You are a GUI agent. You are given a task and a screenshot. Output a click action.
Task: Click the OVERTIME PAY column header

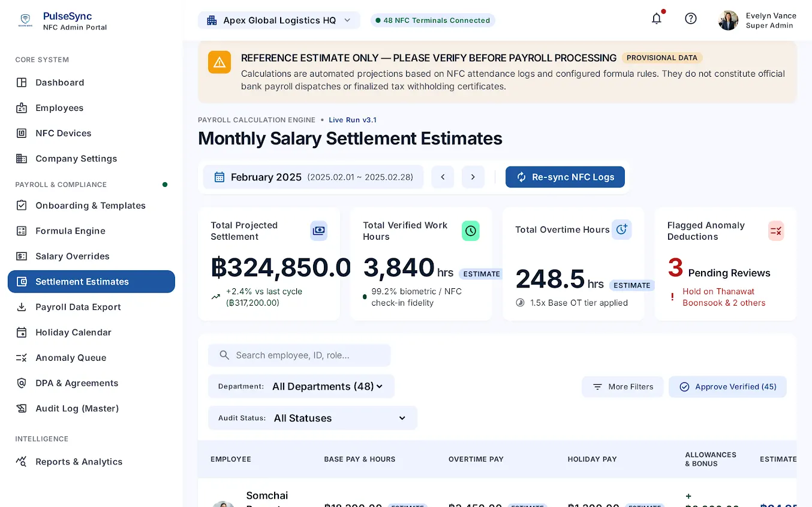[476, 460]
